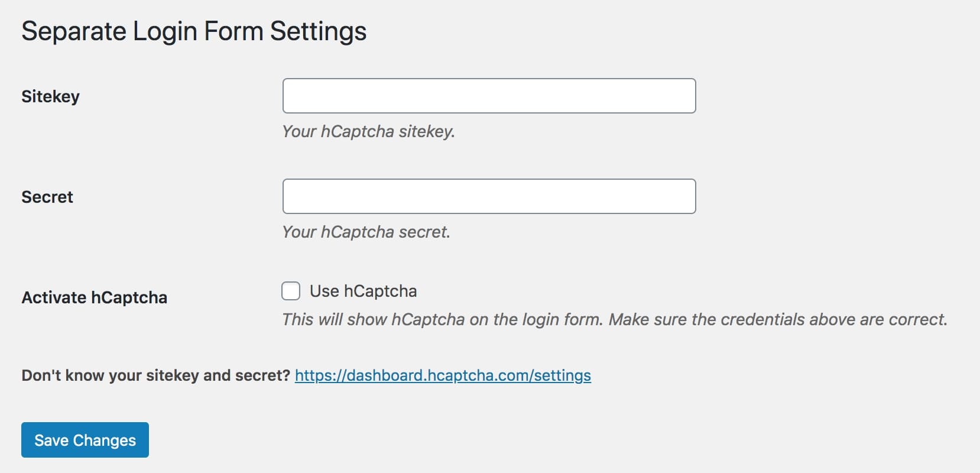Click the Use hCaptcha label beside the checkbox

[x=364, y=290]
